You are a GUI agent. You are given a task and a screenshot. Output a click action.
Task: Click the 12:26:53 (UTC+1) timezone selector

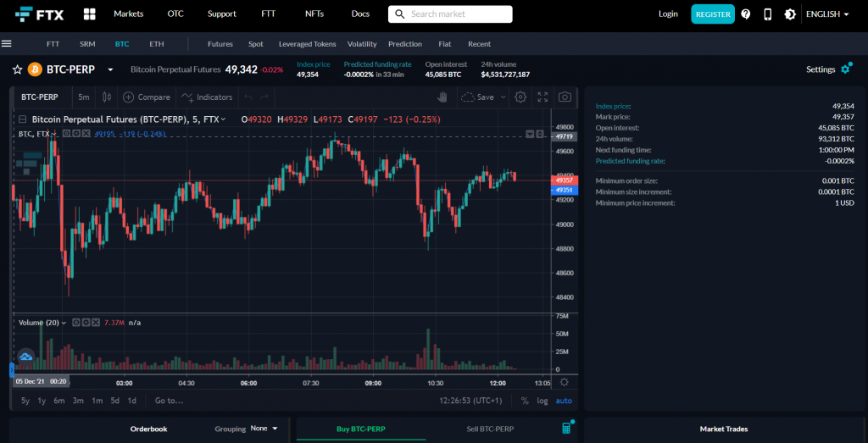click(470, 401)
